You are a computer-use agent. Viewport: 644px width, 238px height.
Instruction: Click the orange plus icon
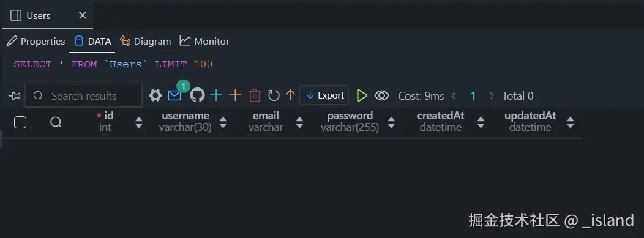[235, 95]
